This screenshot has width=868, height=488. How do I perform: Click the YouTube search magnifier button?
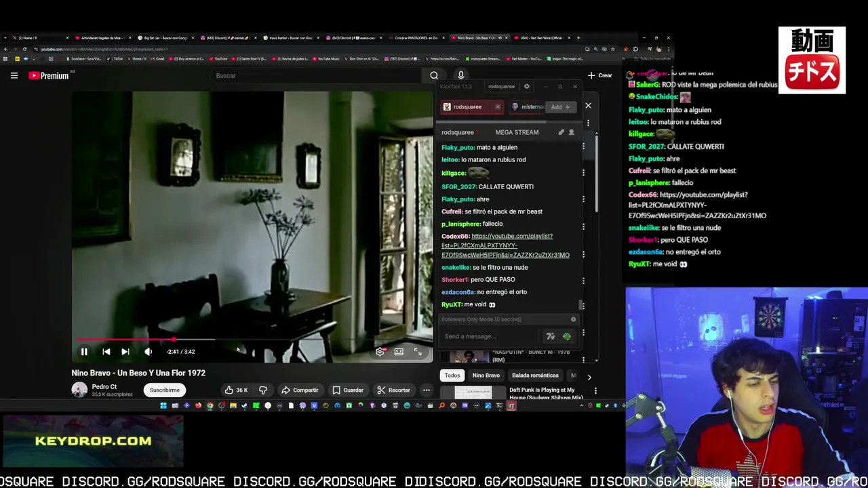pyautogui.click(x=434, y=75)
